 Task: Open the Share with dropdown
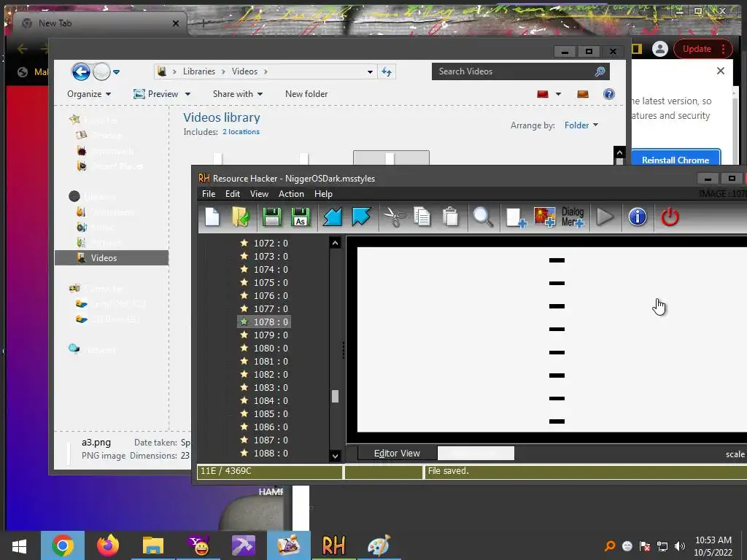tap(238, 94)
